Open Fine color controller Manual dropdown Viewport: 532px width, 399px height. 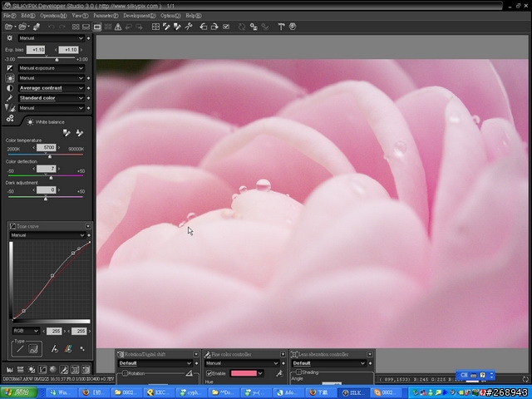[x=242, y=363]
